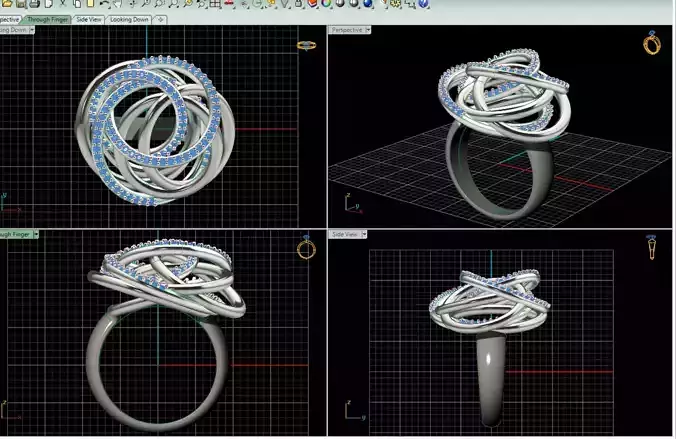Switch to the Perspective tab

point(9,19)
